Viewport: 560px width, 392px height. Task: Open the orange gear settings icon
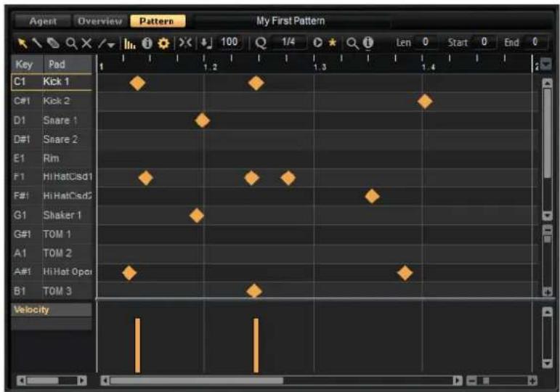pos(163,44)
